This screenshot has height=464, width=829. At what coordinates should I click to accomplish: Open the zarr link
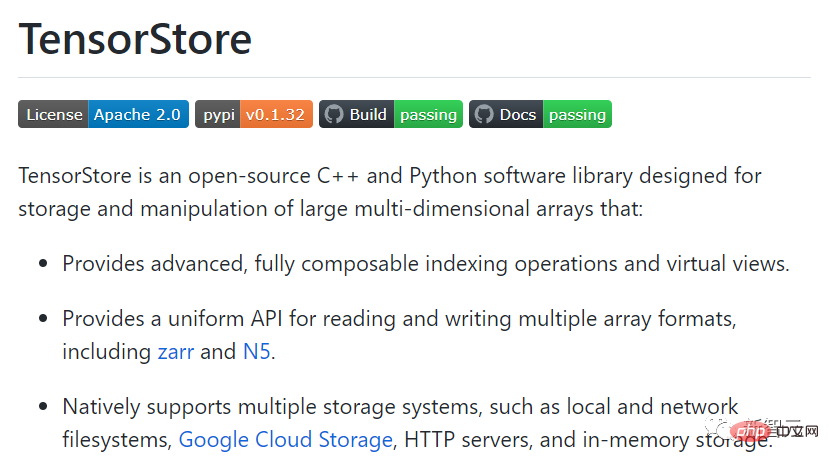(x=176, y=351)
